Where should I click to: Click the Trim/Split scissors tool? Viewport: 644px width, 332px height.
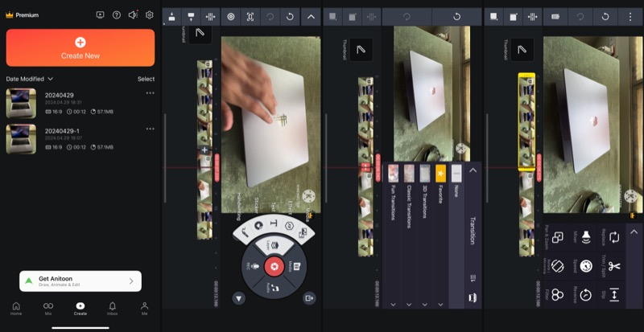(x=613, y=266)
